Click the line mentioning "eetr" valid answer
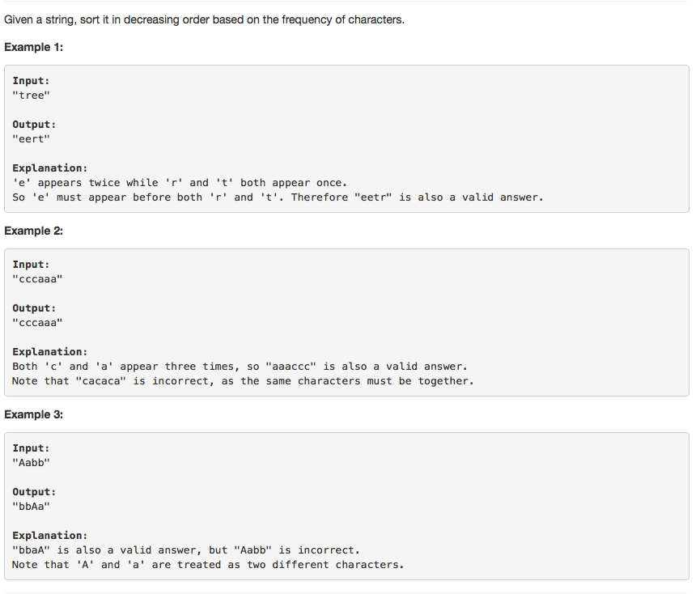The width and height of the screenshot is (700, 594). (x=278, y=197)
